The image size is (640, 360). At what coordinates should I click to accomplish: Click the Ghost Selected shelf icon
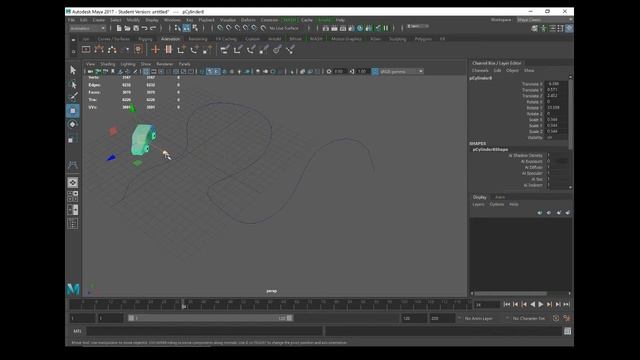(112, 49)
